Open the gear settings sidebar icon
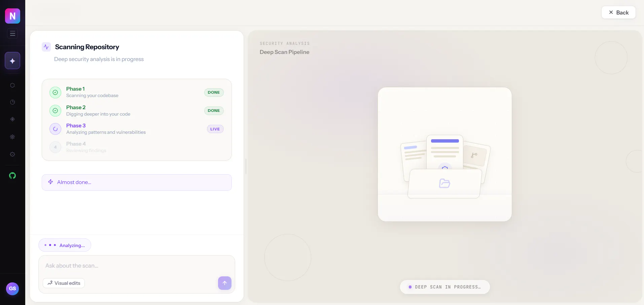 tap(12, 154)
